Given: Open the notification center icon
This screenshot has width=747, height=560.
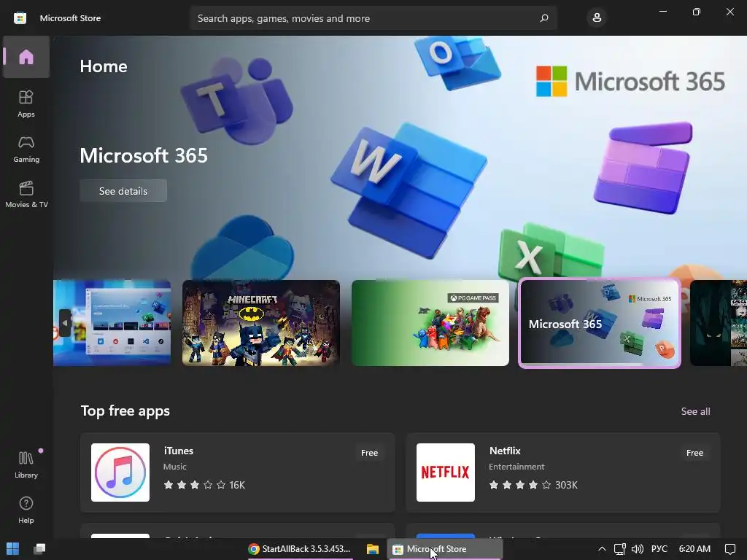Looking at the screenshot, I should click(x=729, y=549).
